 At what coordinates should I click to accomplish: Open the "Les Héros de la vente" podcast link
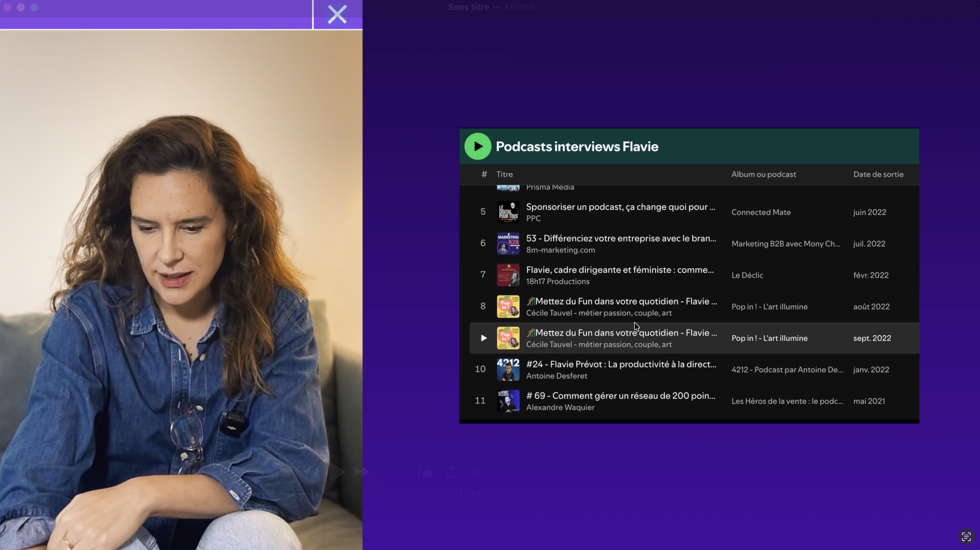(x=787, y=401)
